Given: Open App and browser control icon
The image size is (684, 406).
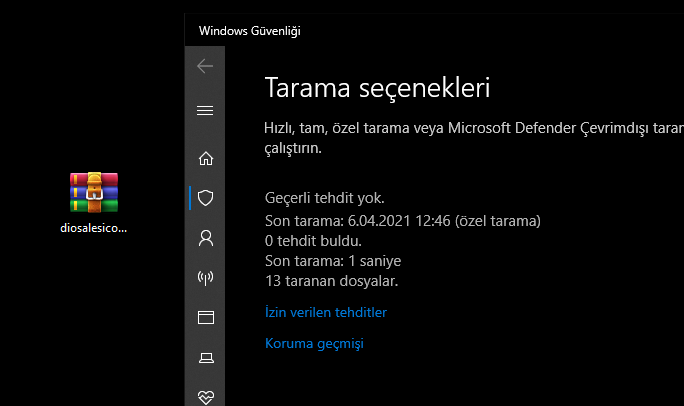Looking at the screenshot, I should tap(205, 317).
